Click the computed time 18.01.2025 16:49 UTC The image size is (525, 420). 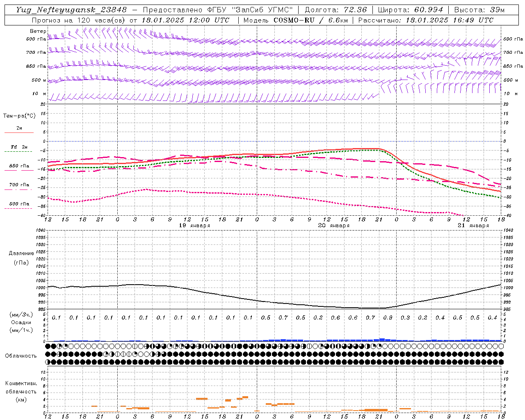450,20
